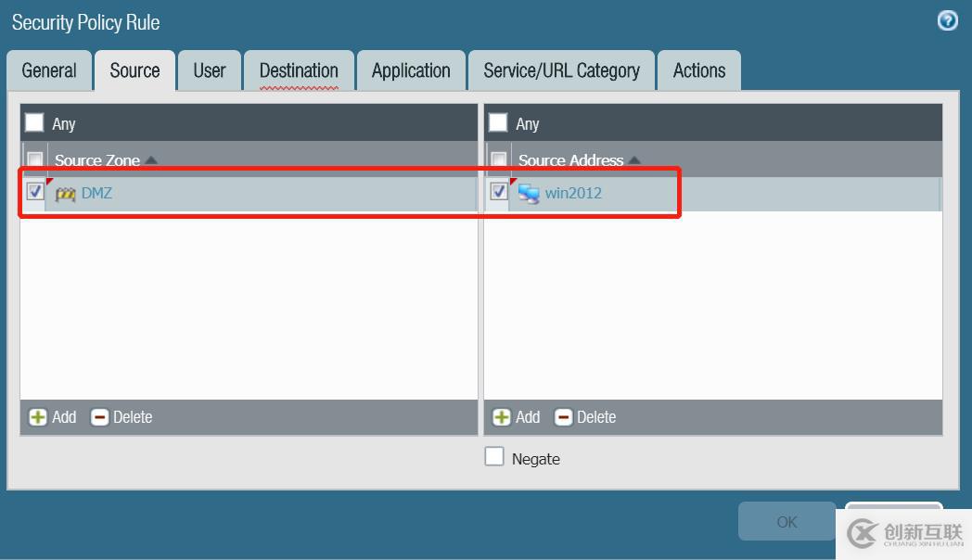Switch to the Destination tab

[x=299, y=70]
